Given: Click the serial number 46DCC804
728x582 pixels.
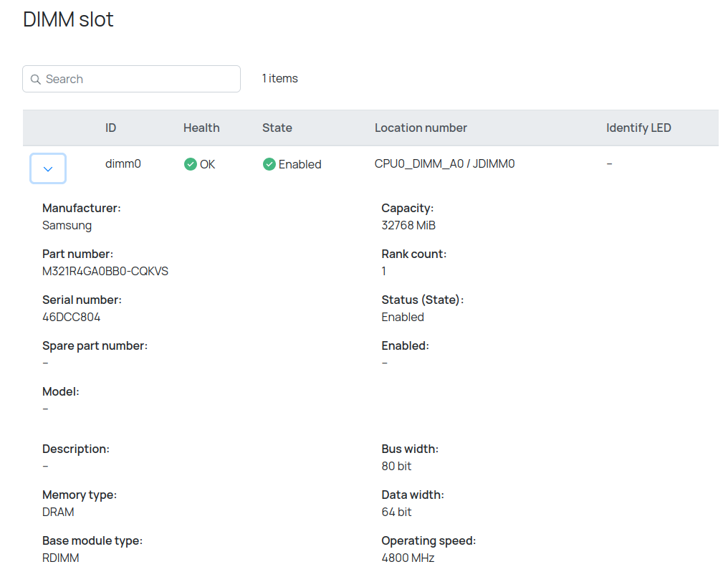Looking at the screenshot, I should (x=71, y=317).
